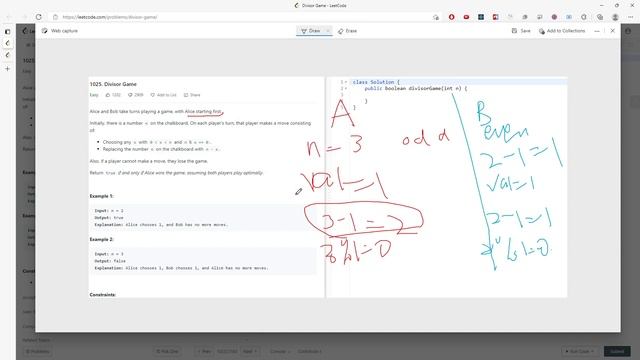Open the browser Settings and more menu

[631, 17]
